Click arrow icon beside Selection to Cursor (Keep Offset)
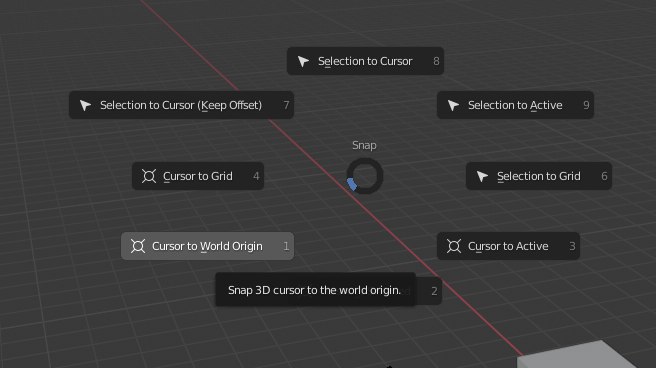The width and height of the screenshot is (656, 368). [x=85, y=105]
